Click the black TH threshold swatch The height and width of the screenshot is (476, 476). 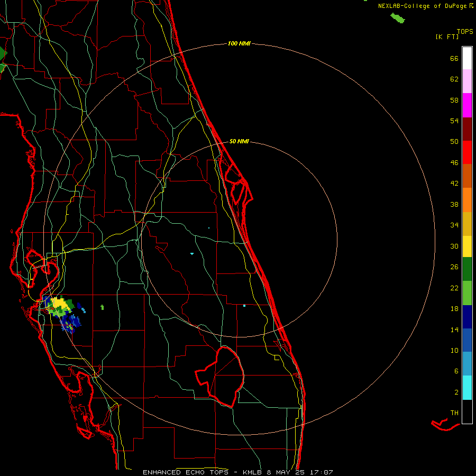pyautogui.click(x=467, y=411)
